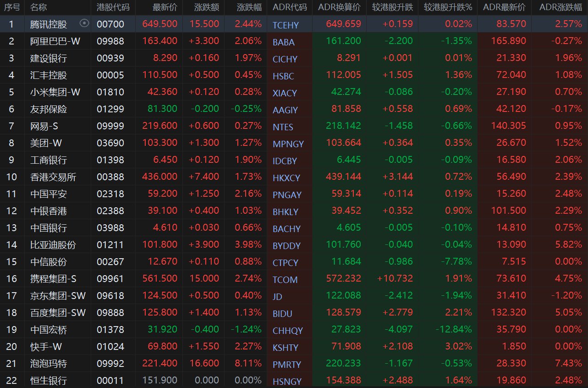Select the PMRTY ADR code
588x388 pixels.
pos(287,365)
